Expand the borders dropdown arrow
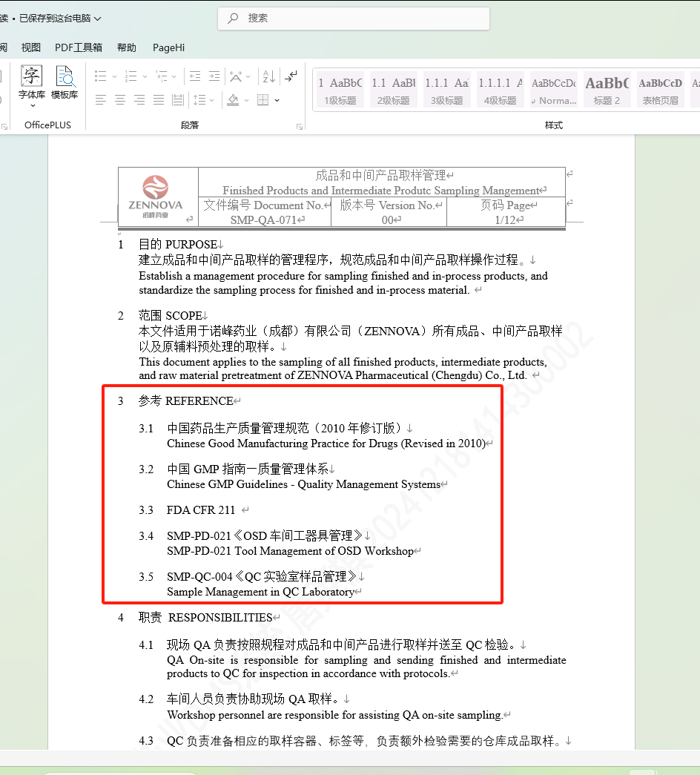Image resolution: width=700 pixels, height=775 pixels. click(277, 100)
